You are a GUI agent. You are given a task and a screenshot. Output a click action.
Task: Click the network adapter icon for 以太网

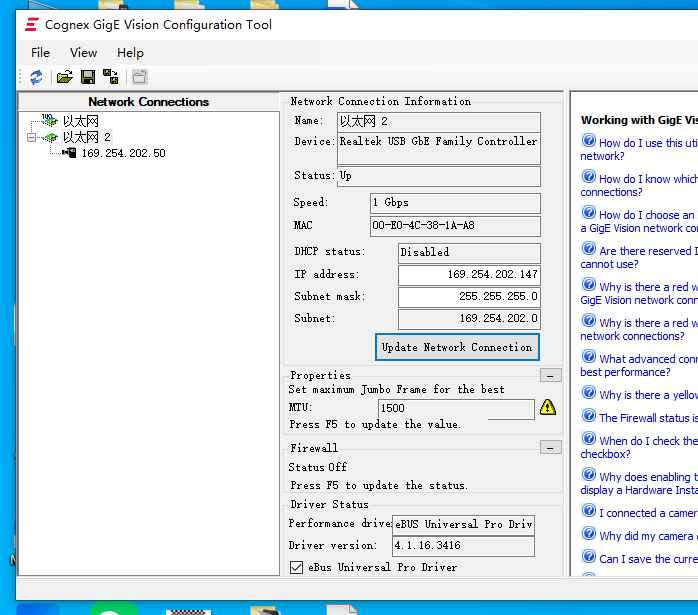pos(50,120)
